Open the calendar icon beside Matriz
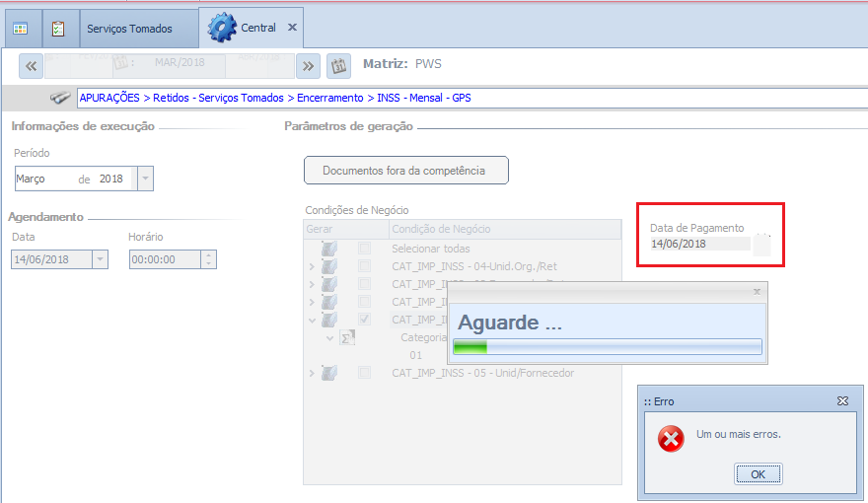Screen dimensions: 868x503 point(338,66)
